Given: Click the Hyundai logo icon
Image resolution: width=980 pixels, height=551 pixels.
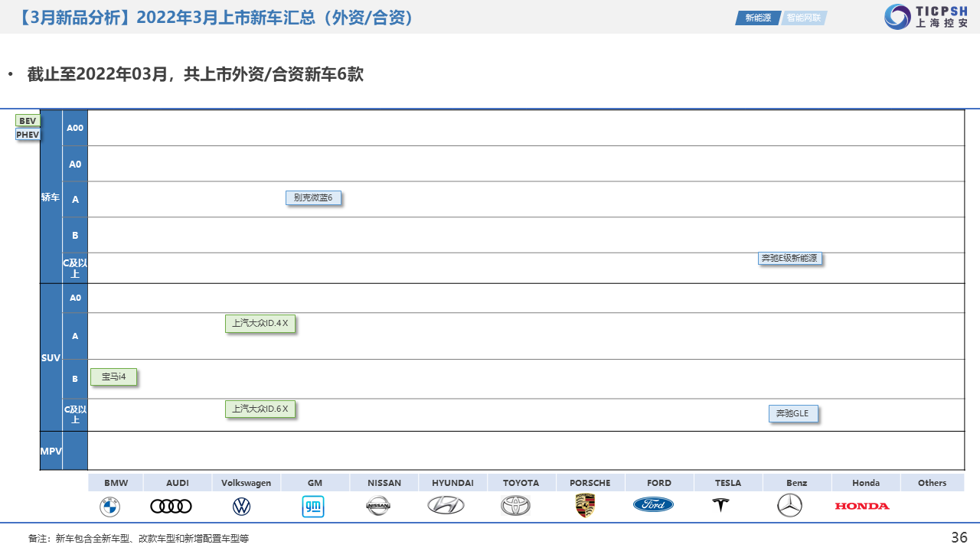Looking at the screenshot, I should pyautogui.click(x=446, y=505).
